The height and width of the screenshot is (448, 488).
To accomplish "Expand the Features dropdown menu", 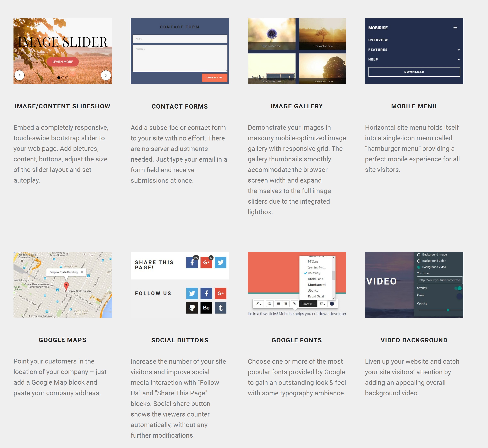I will [x=459, y=50].
